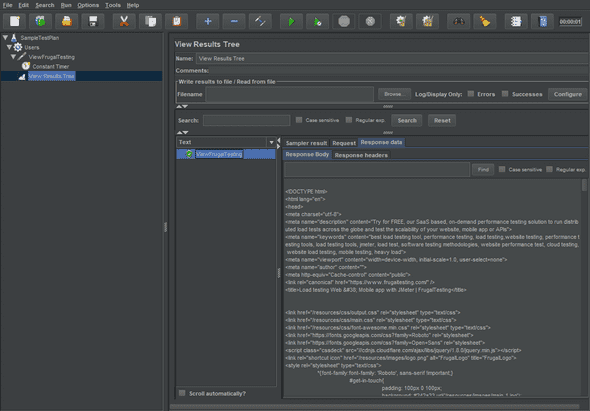Click the response body vertical scrollbar
Screen dimensions: 590x411
click(x=584, y=185)
